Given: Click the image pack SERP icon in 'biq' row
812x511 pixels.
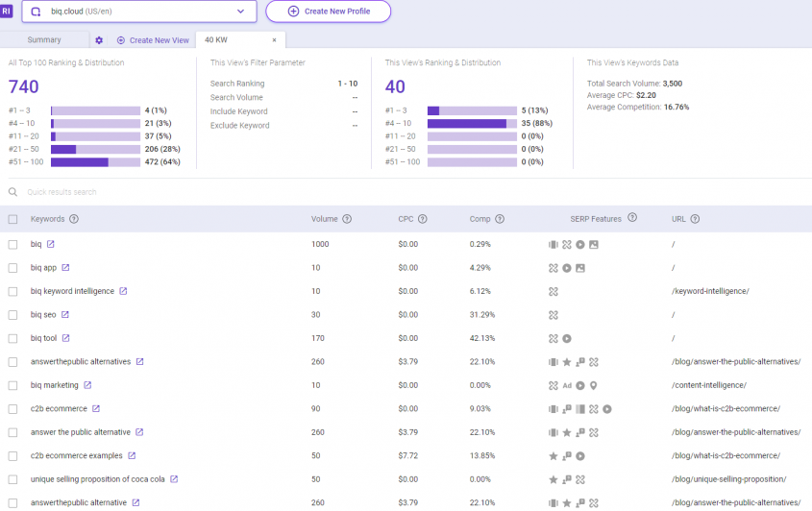Looking at the screenshot, I should tap(594, 244).
